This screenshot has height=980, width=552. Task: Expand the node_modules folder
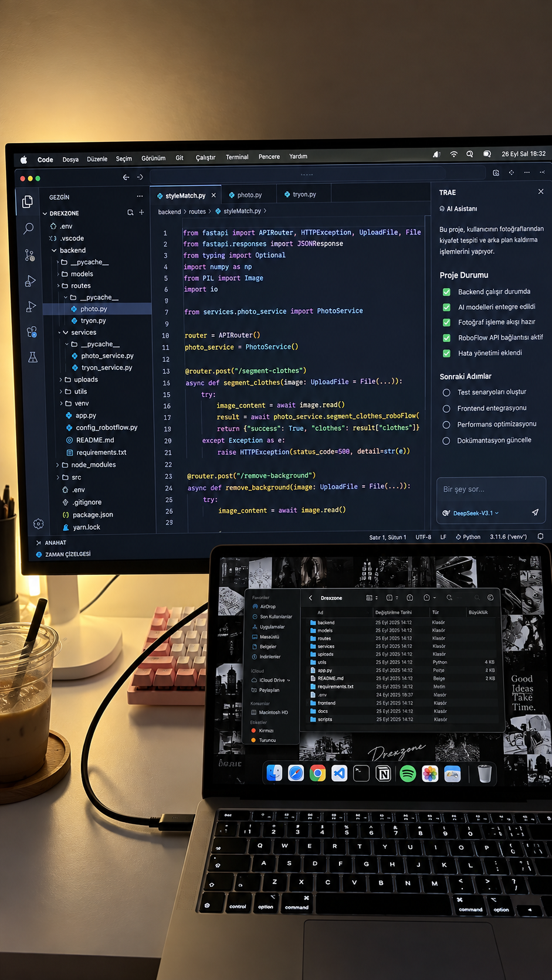click(57, 465)
